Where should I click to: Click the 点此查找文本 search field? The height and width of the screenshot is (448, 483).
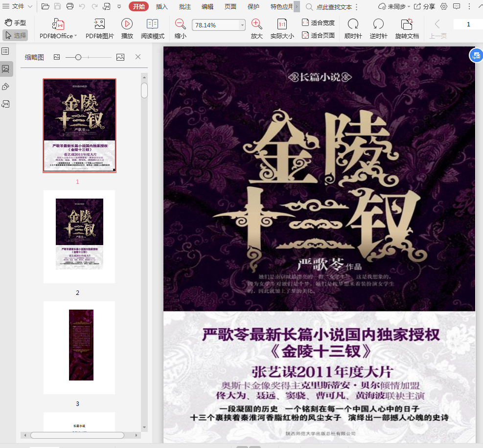tap(334, 7)
